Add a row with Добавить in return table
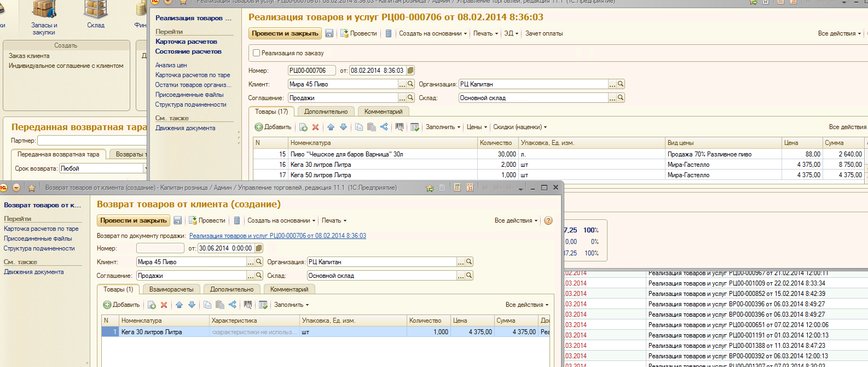This screenshot has height=367, width=868. 121,305
